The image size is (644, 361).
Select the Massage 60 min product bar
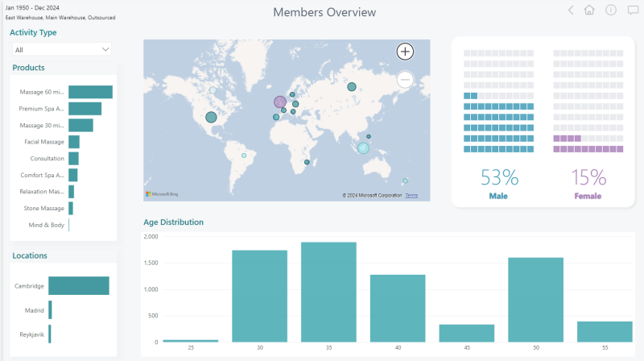click(90, 92)
